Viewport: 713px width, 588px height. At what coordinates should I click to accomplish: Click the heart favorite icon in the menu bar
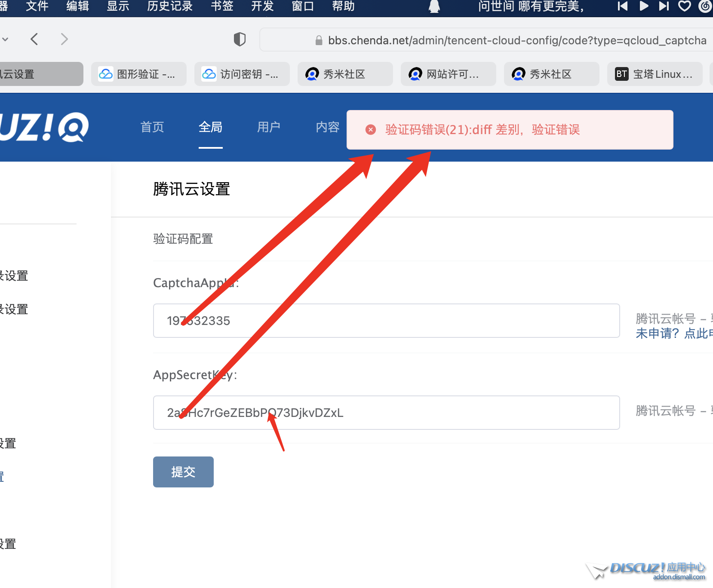pyautogui.click(x=685, y=6)
